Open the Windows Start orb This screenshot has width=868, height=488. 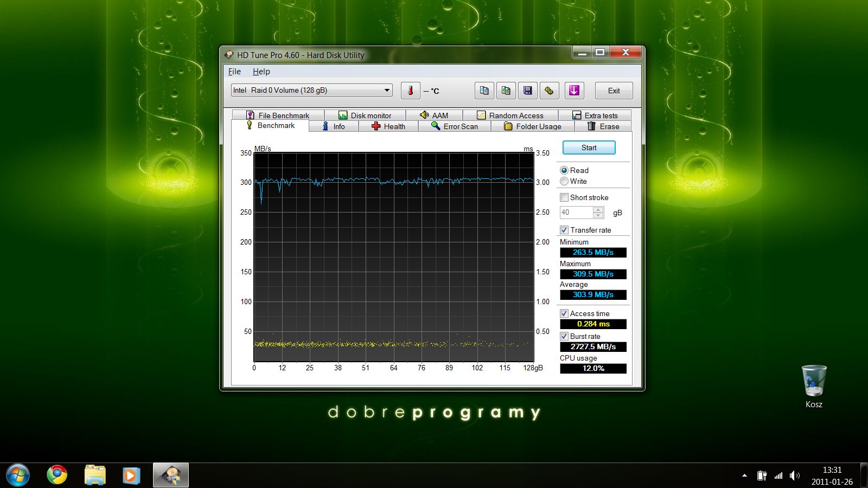[18, 476]
